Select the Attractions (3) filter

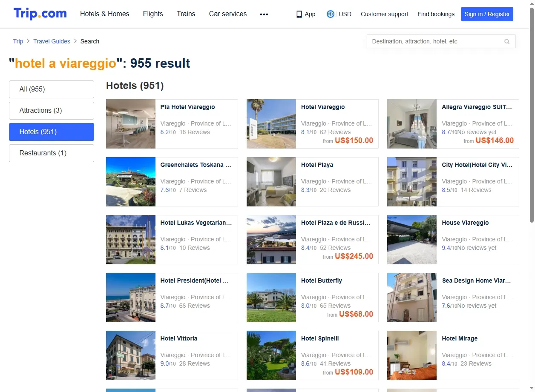click(x=52, y=111)
